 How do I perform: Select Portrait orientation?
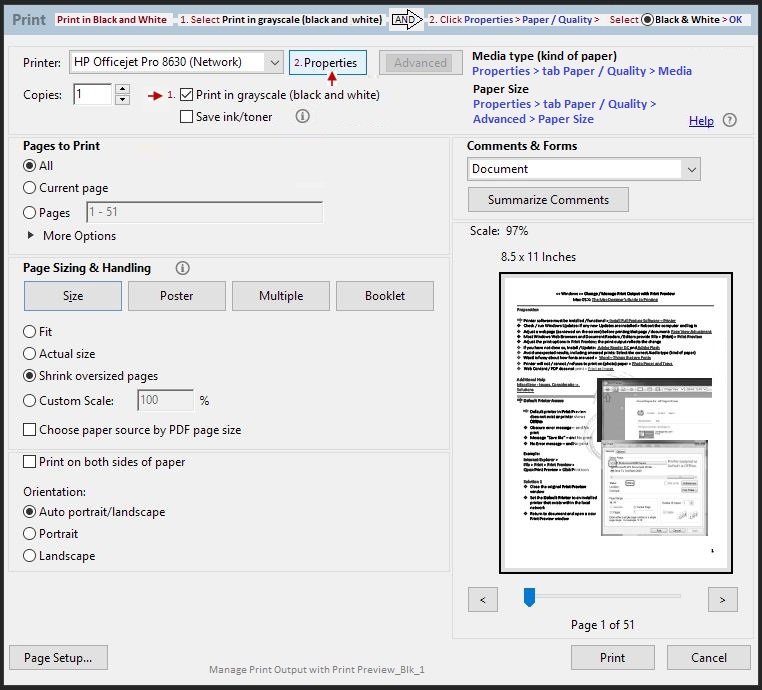pos(30,534)
